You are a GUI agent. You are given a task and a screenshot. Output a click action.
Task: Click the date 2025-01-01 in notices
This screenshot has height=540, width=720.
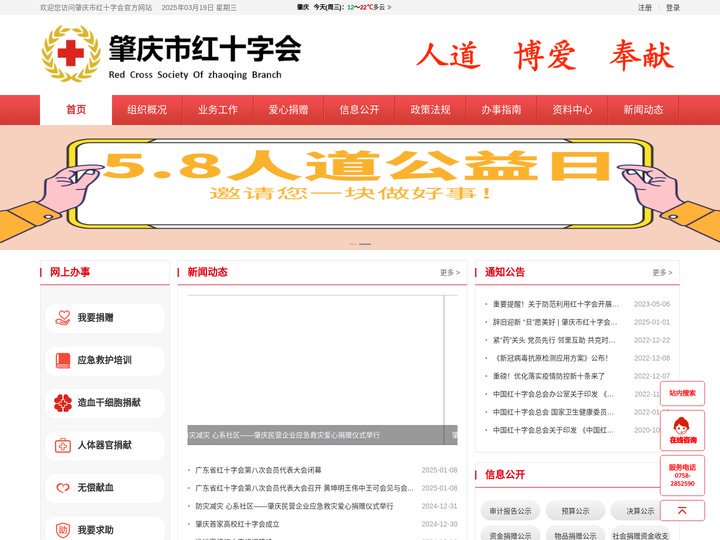click(652, 322)
